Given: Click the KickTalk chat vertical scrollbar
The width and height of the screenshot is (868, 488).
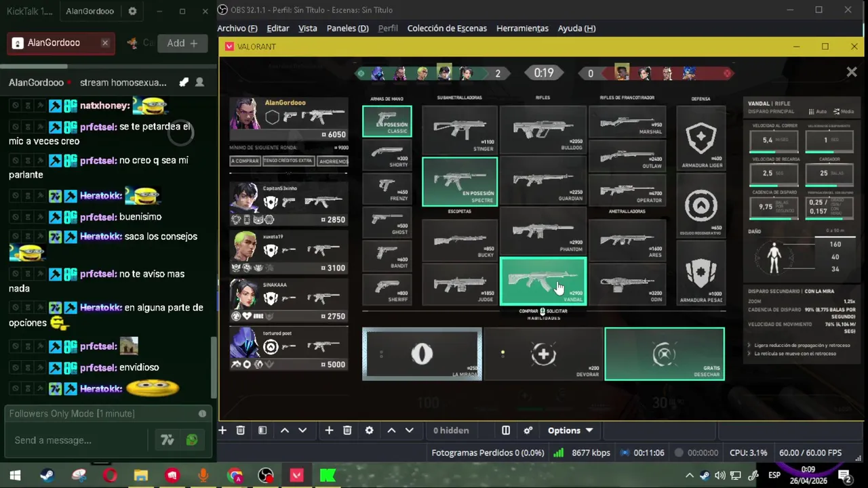Looking at the screenshot, I should point(214,366).
